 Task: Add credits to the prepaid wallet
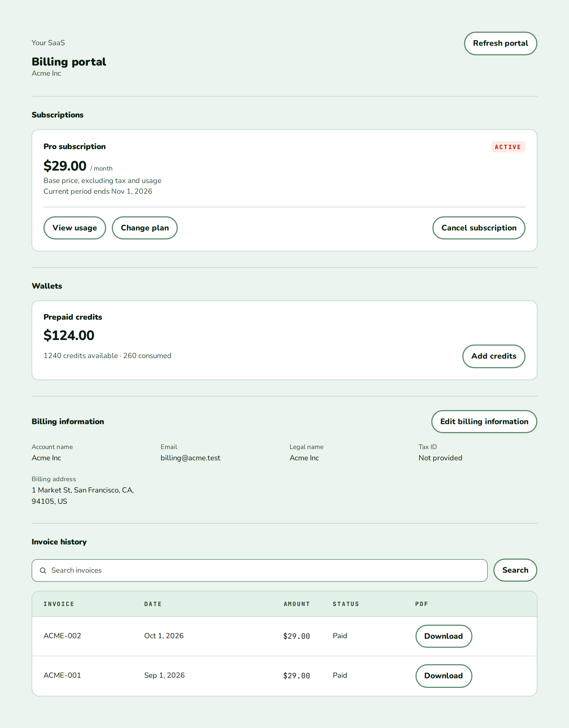(x=494, y=356)
